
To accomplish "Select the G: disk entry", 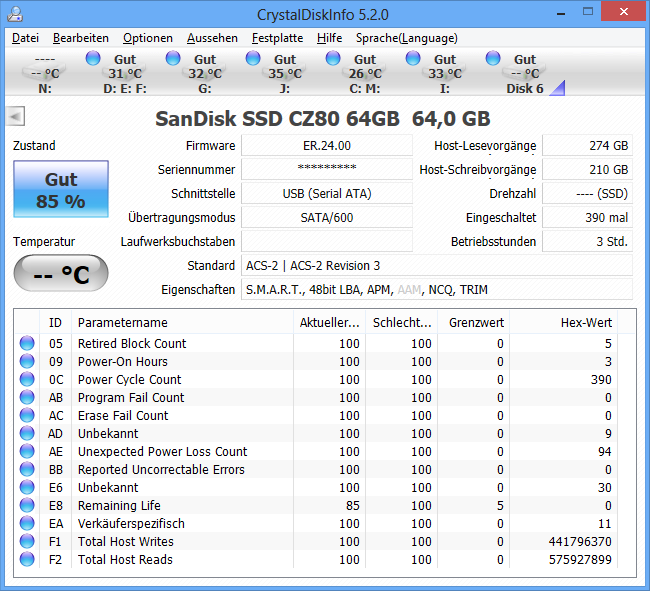I will tap(204, 73).
